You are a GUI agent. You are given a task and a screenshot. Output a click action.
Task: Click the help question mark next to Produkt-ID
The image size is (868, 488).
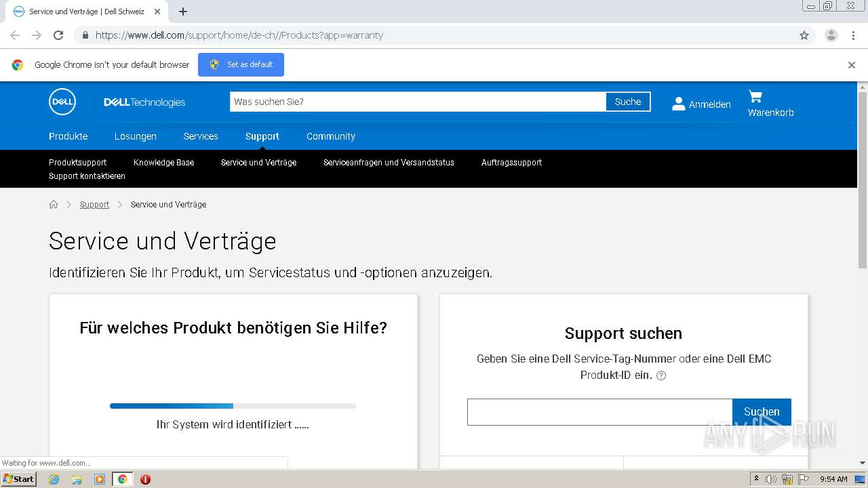[661, 375]
